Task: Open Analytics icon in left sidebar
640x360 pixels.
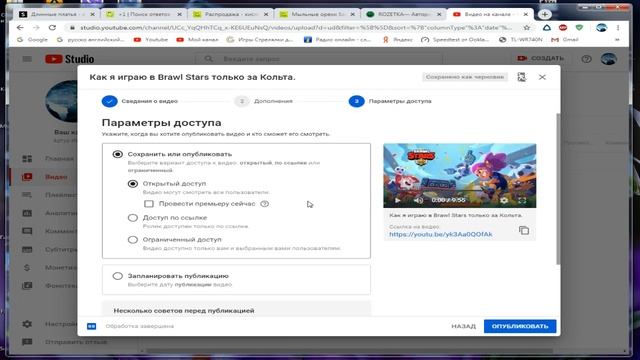Action: click(x=27, y=213)
